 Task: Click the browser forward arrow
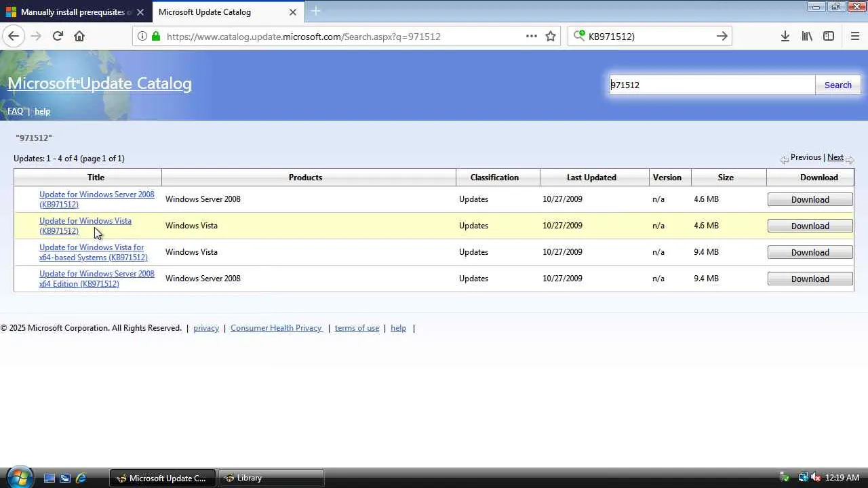36,36
